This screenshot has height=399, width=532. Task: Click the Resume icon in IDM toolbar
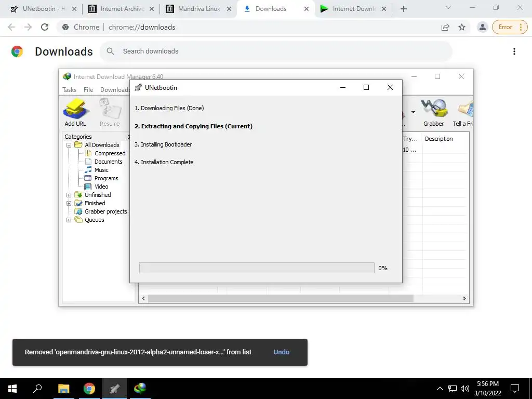(x=110, y=113)
